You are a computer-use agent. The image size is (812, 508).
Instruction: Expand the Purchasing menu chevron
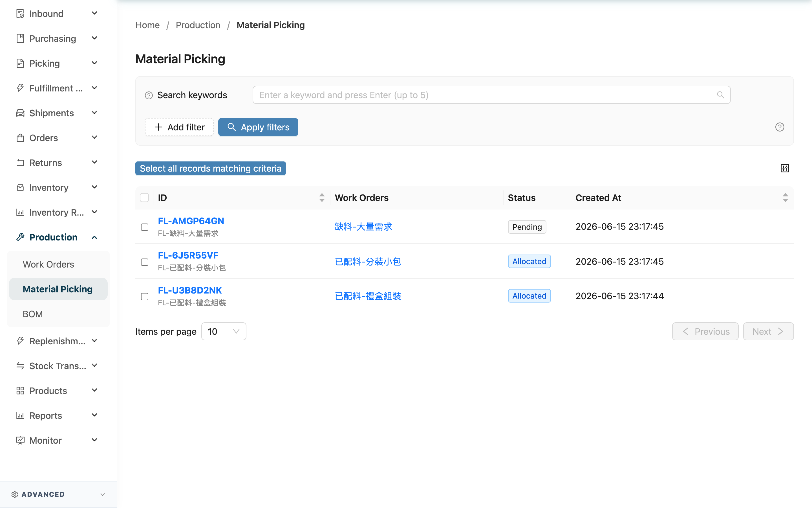[x=95, y=38]
